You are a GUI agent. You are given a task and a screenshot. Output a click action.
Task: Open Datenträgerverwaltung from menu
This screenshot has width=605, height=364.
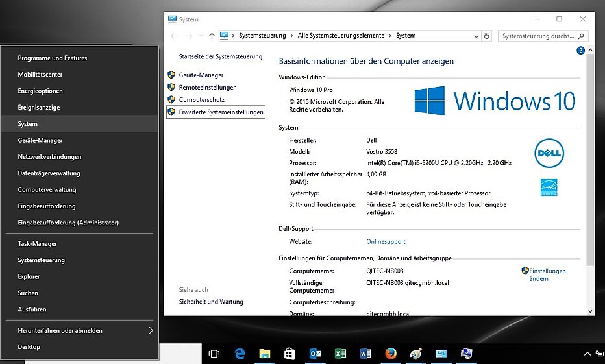point(80,173)
